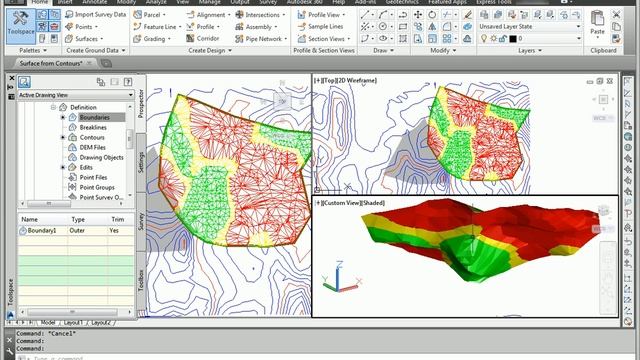The width and height of the screenshot is (640, 360).
Task: Expand the Layers panel title
Action: pos(529,51)
